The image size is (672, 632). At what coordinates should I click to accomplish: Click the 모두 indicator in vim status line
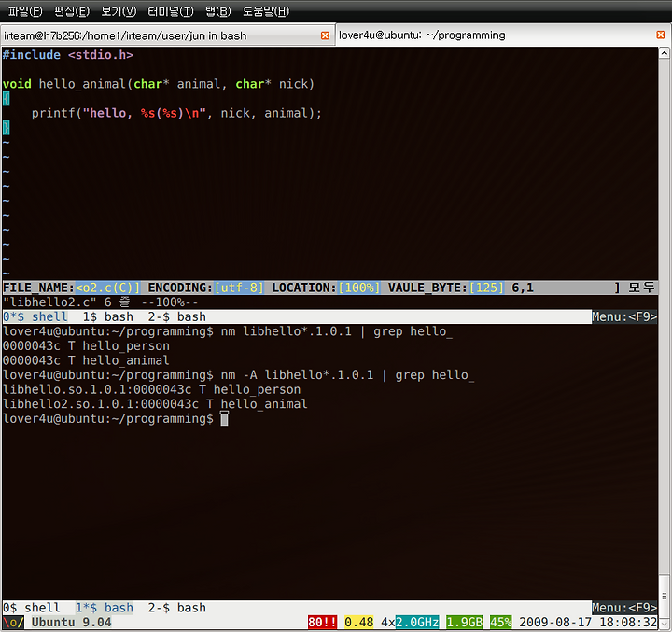(x=641, y=288)
